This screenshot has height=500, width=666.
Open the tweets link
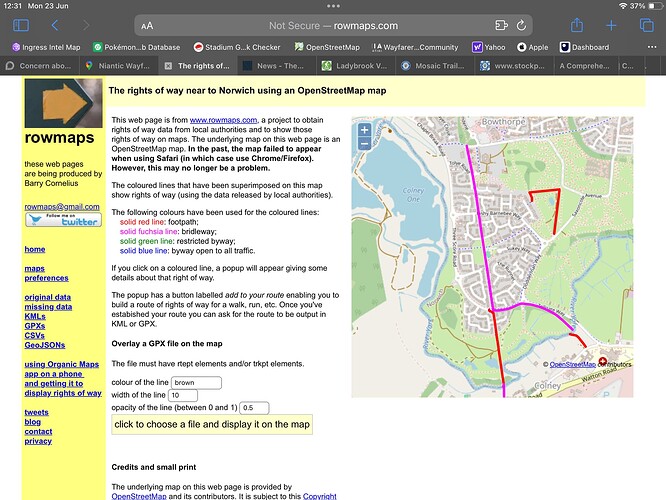tap(37, 412)
